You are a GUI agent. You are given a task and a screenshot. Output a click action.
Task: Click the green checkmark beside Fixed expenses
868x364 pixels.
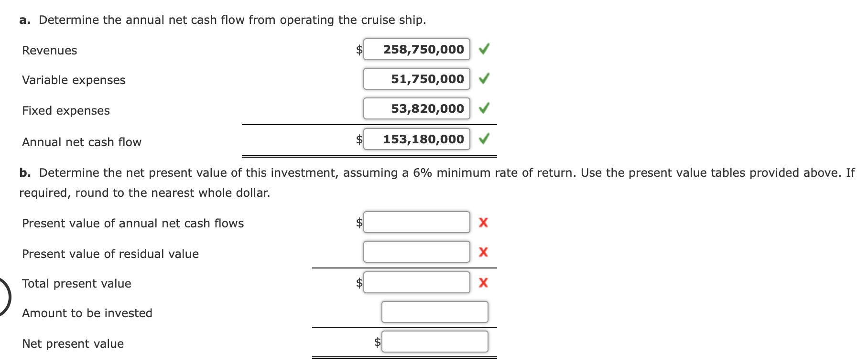tap(484, 109)
